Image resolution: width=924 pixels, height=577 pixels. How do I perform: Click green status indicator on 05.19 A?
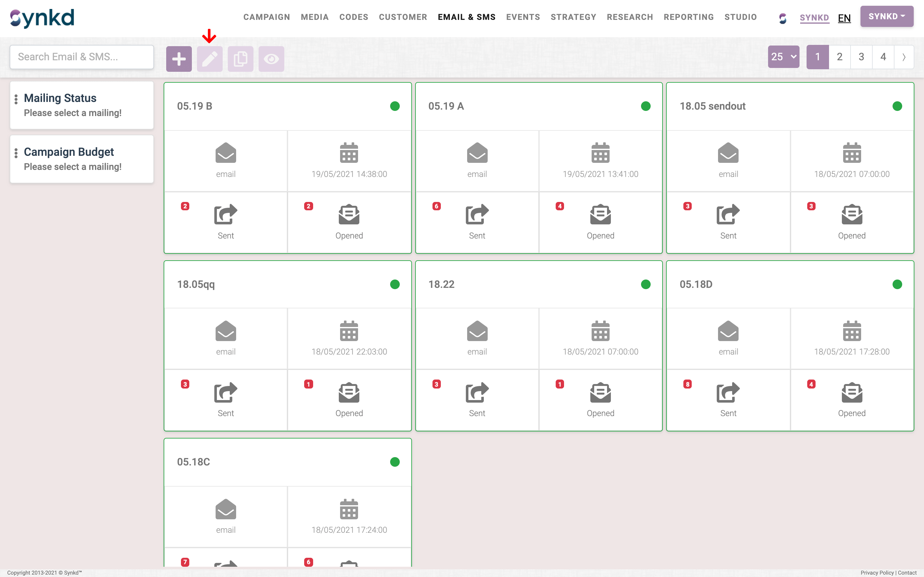pos(646,106)
